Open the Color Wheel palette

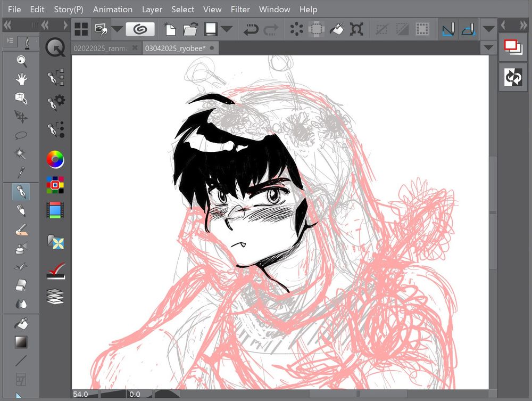[x=55, y=159]
